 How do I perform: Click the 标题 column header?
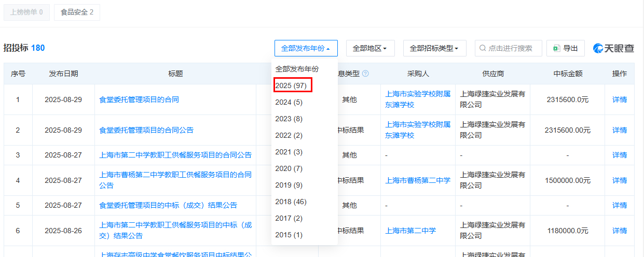click(x=175, y=74)
